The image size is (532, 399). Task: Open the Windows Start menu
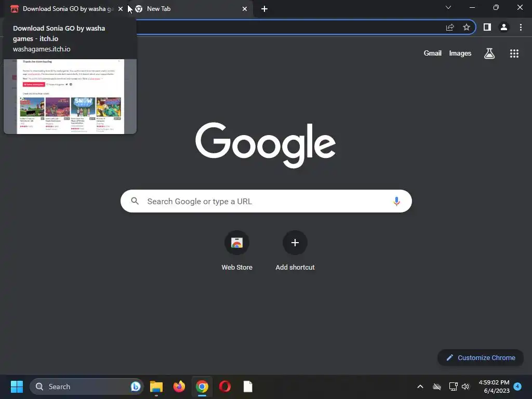pyautogui.click(x=17, y=387)
